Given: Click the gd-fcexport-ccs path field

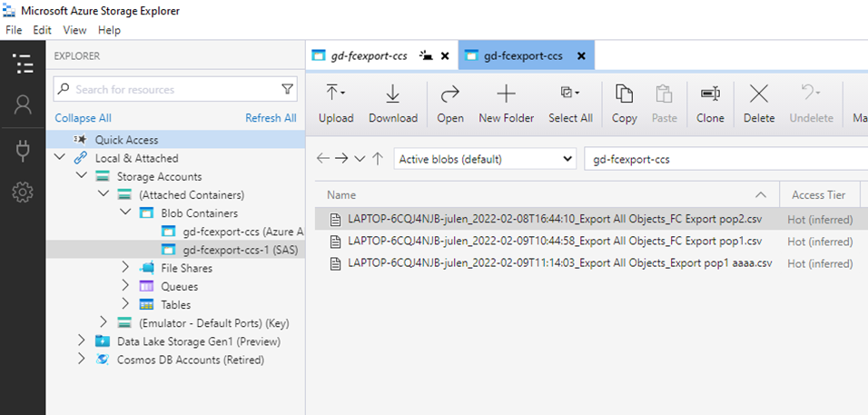Looking at the screenshot, I should coord(725,159).
